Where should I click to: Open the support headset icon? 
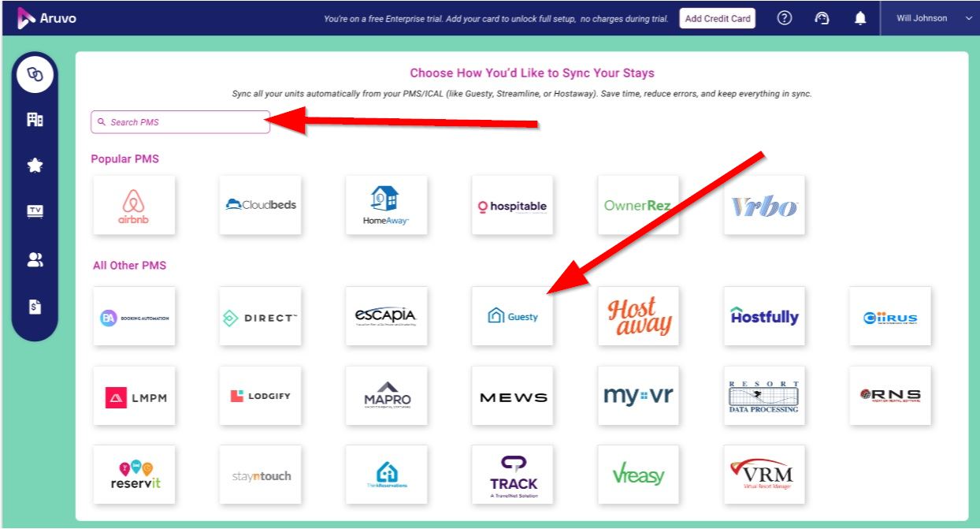[822, 18]
